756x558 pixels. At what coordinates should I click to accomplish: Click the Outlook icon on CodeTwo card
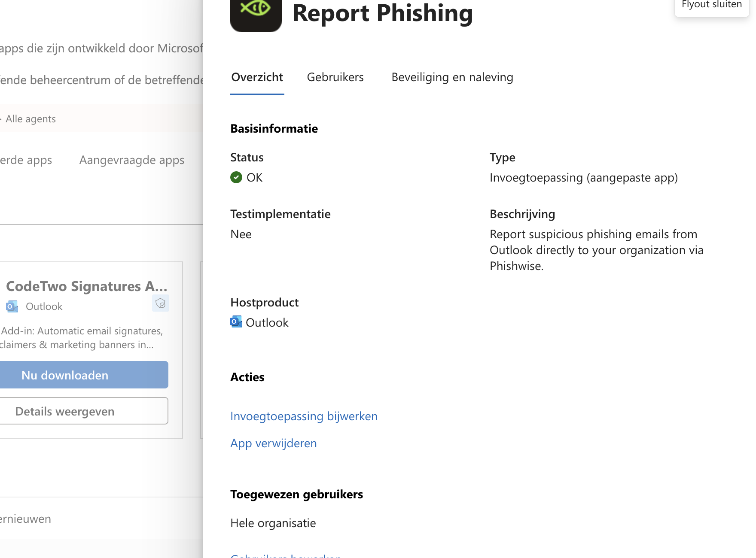(x=12, y=306)
